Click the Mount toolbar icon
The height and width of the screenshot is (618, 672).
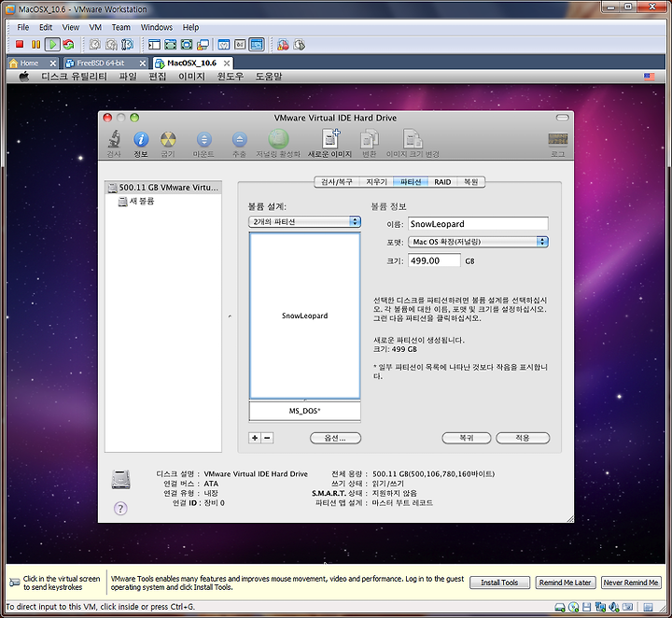[x=203, y=139]
